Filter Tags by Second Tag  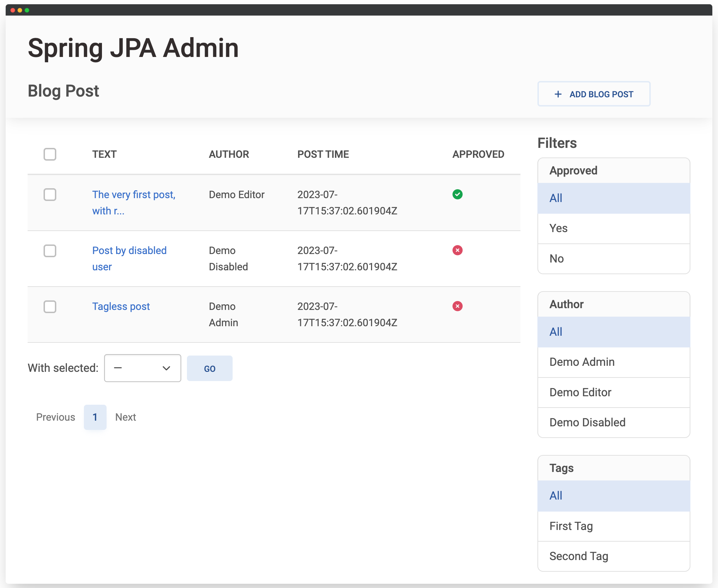[614, 556]
